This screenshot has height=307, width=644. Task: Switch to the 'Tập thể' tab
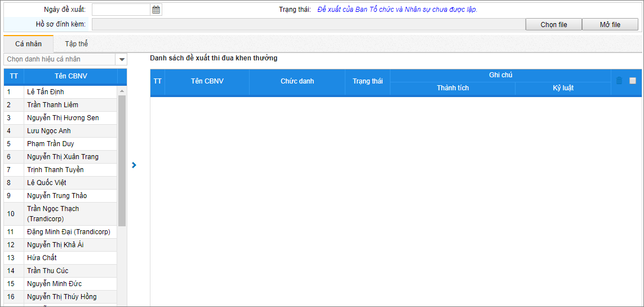coord(77,43)
